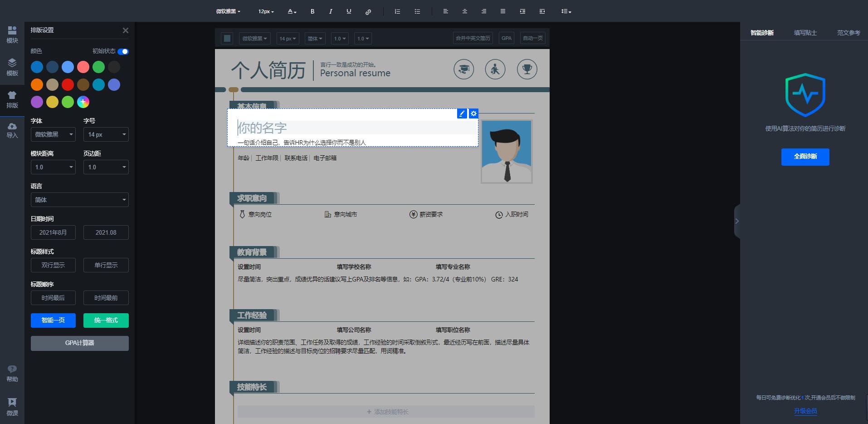The width and height of the screenshot is (868, 424).
Task: Click the 全面诊断 button
Action: [x=805, y=157]
